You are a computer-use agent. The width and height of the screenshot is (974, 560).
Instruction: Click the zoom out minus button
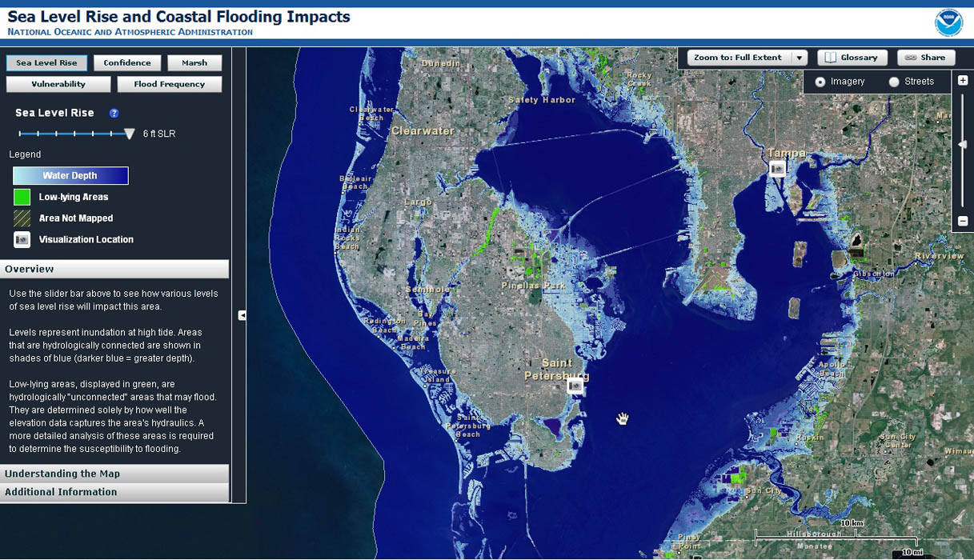pyautogui.click(x=963, y=221)
